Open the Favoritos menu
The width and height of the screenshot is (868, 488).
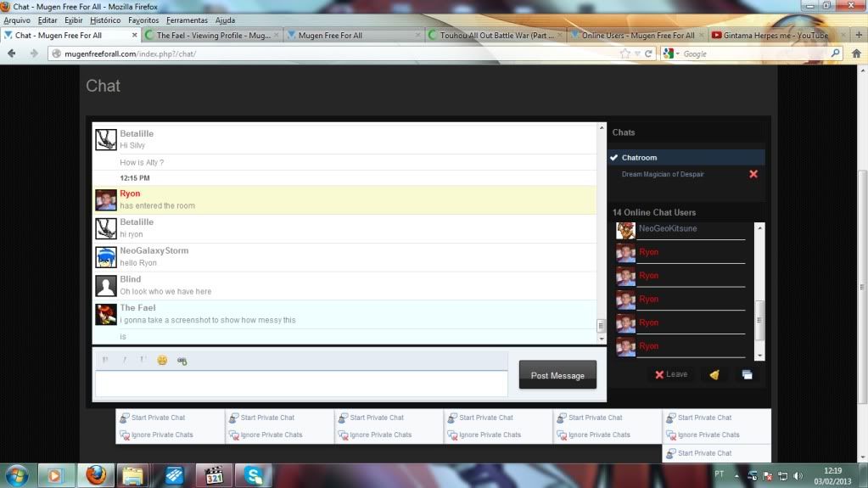click(x=143, y=20)
